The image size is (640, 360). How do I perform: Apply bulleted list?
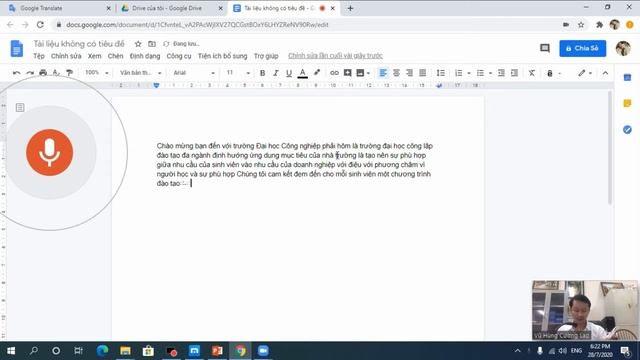[480, 73]
